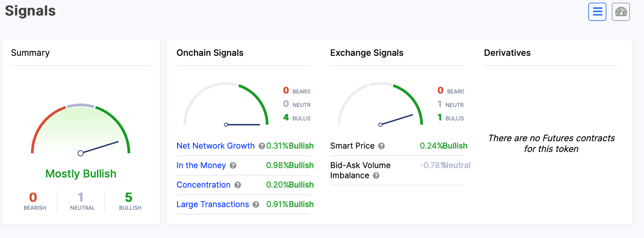Viewport: 644px width, 238px height.
Task: Click the Summary bearish count 0
Action: point(33,197)
